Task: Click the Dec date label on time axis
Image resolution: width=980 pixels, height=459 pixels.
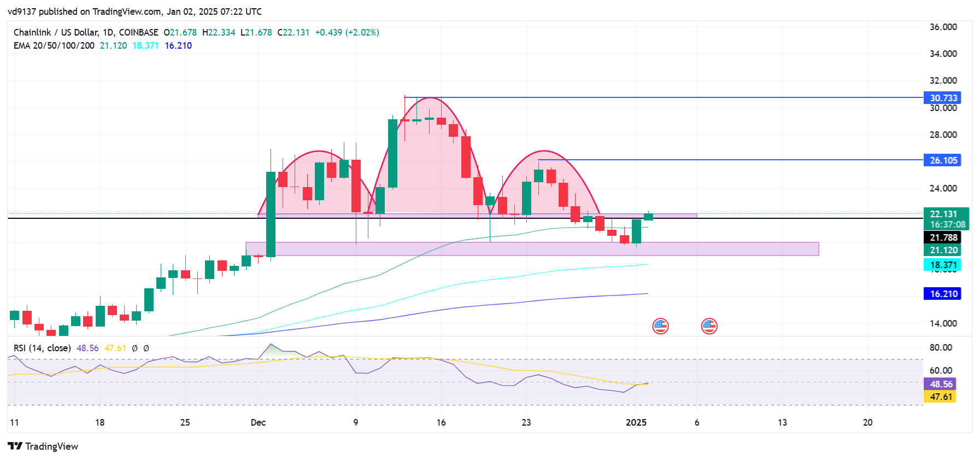Action: click(258, 422)
